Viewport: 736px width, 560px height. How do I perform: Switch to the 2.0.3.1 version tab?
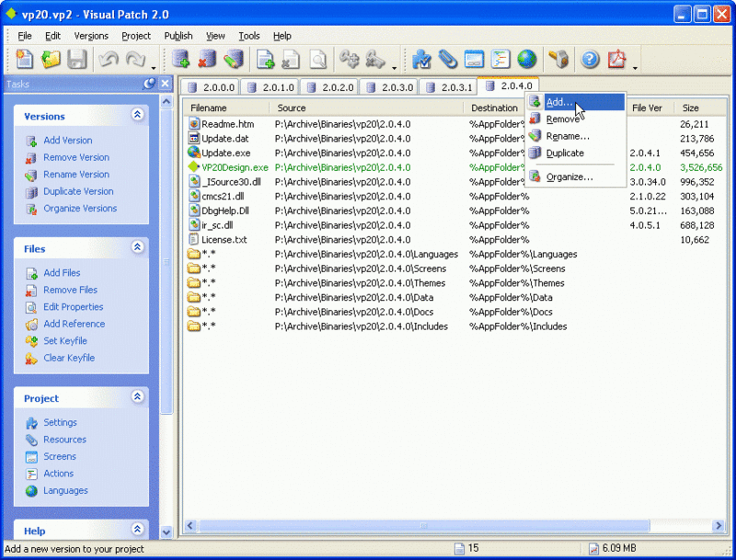449,87
